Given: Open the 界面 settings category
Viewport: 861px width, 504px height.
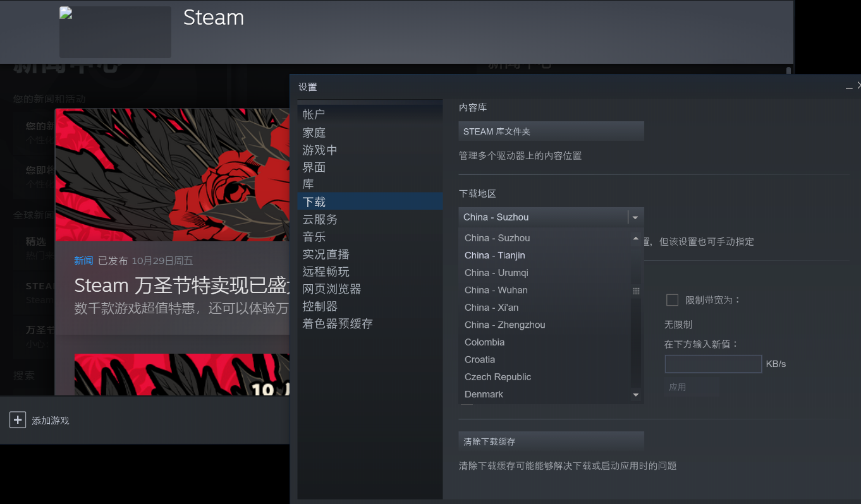Looking at the screenshot, I should pos(370,167).
